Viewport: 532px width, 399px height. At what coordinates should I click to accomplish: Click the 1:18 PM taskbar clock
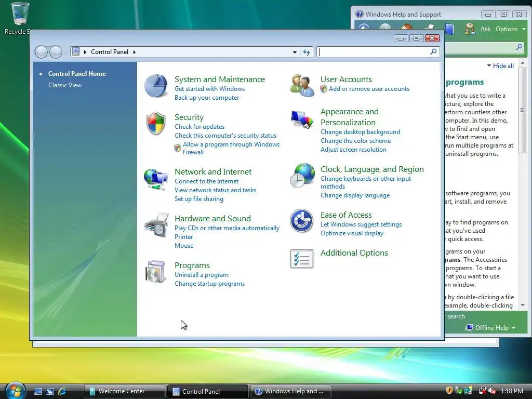512,391
